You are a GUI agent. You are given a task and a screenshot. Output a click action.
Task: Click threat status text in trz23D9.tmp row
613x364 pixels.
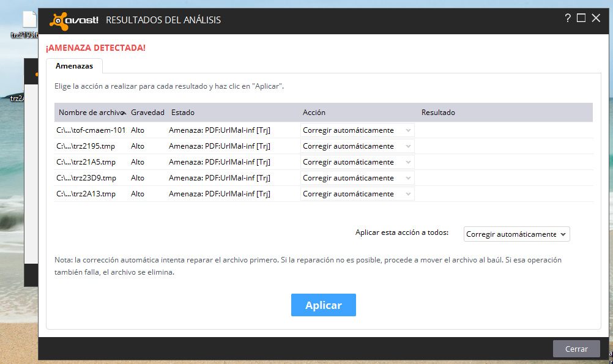tap(219, 178)
